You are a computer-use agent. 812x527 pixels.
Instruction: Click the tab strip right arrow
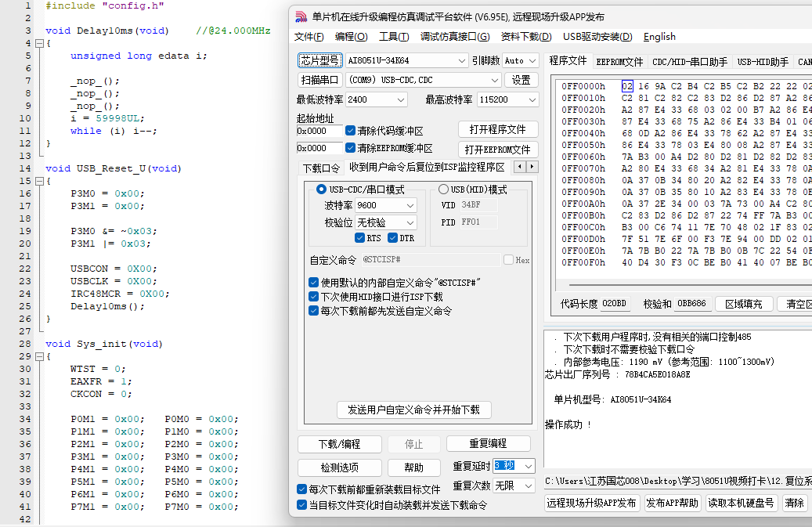coord(532,167)
